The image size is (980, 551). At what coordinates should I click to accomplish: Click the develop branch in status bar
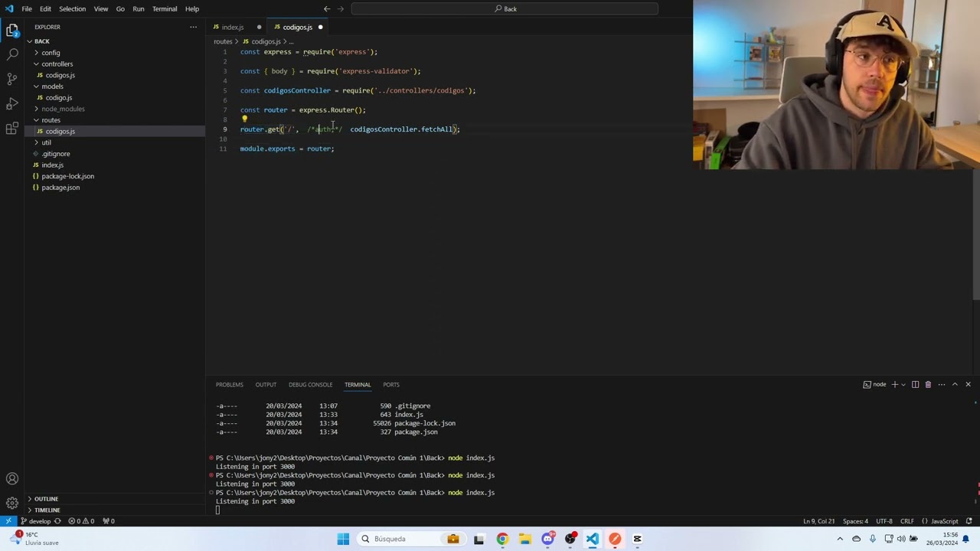[34, 521]
